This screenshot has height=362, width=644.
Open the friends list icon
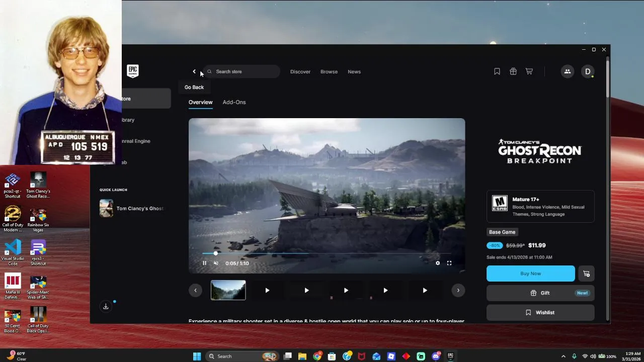(568, 71)
